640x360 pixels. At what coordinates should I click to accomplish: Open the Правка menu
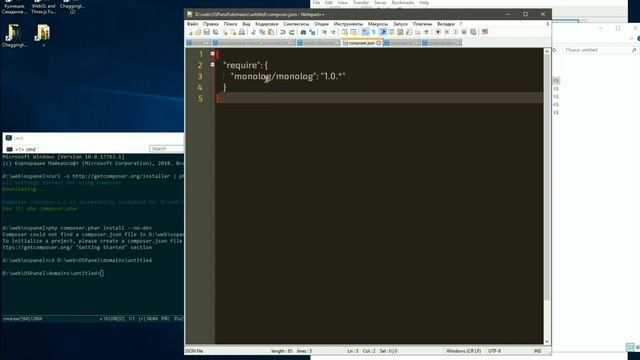pyautogui.click(x=211, y=24)
